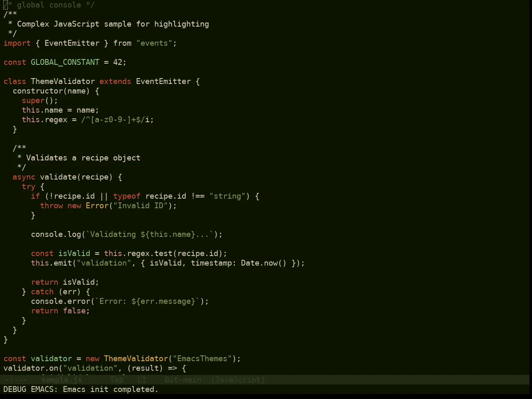
Task: Click the L1 line number indicator
Action: coord(142,379)
